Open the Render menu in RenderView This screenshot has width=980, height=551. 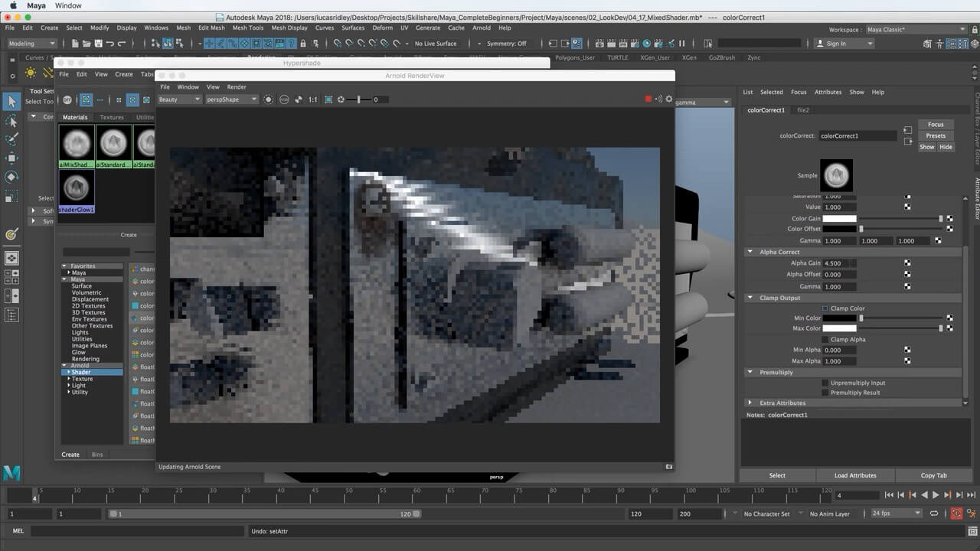[237, 87]
